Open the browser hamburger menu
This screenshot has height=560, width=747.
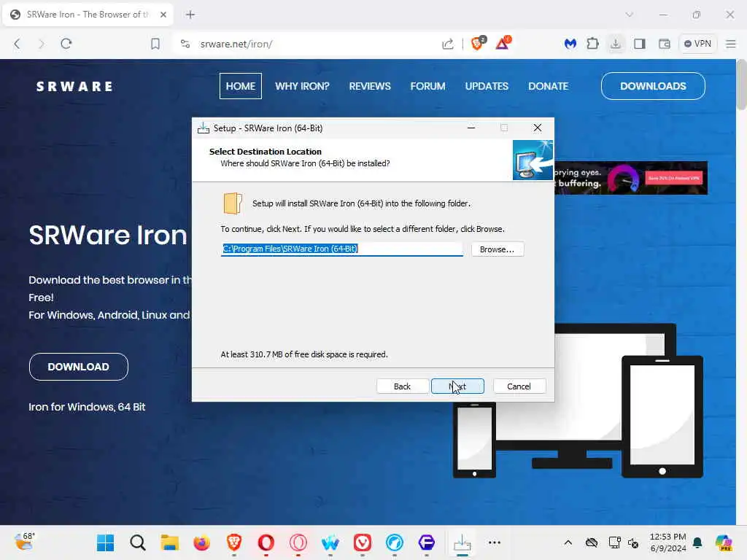731,44
